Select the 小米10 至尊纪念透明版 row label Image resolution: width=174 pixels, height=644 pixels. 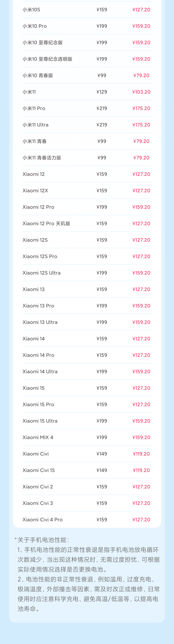click(x=47, y=59)
